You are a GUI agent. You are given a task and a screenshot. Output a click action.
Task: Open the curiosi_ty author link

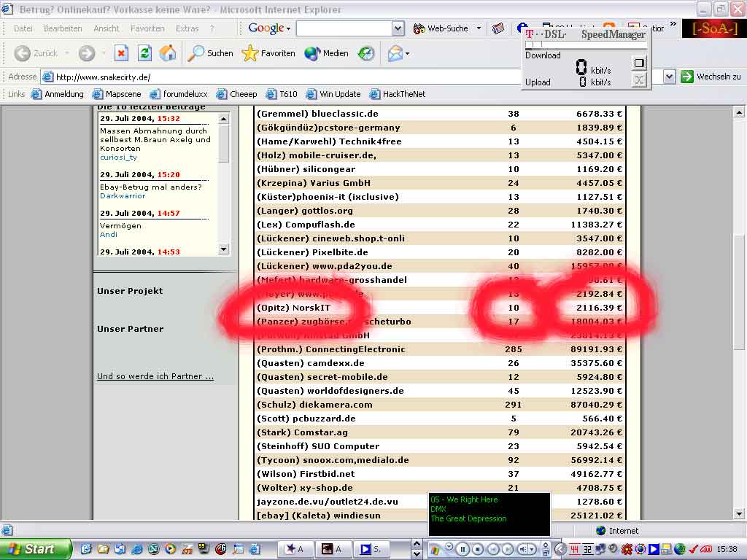[x=118, y=157]
